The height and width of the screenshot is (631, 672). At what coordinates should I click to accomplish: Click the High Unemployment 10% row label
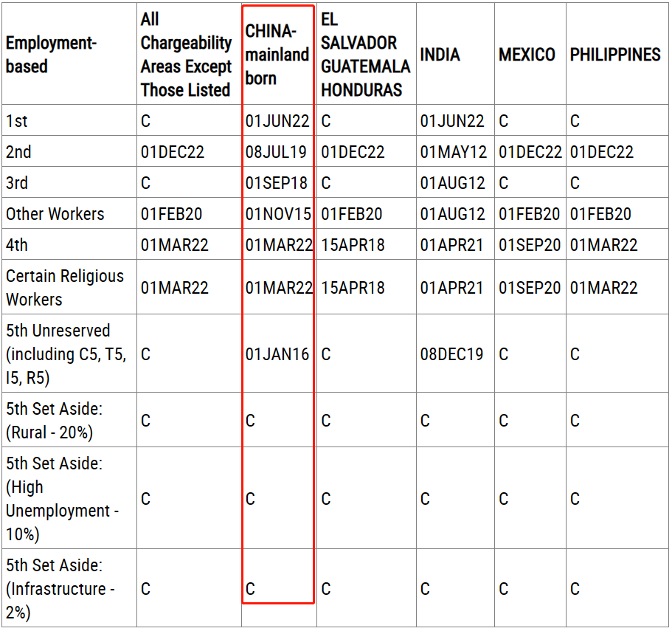pyautogui.click(x=62, y=499)
